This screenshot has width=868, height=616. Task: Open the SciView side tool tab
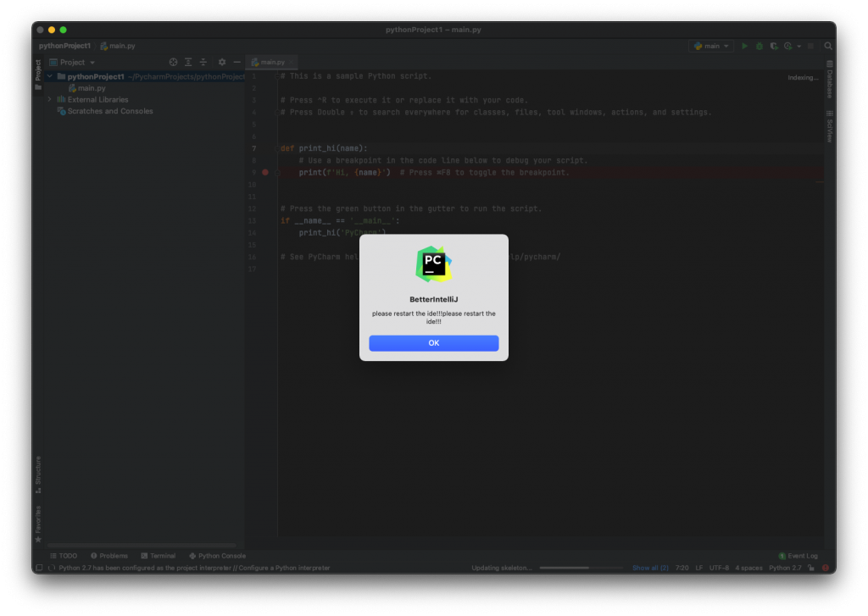click(x=829, y=126)
